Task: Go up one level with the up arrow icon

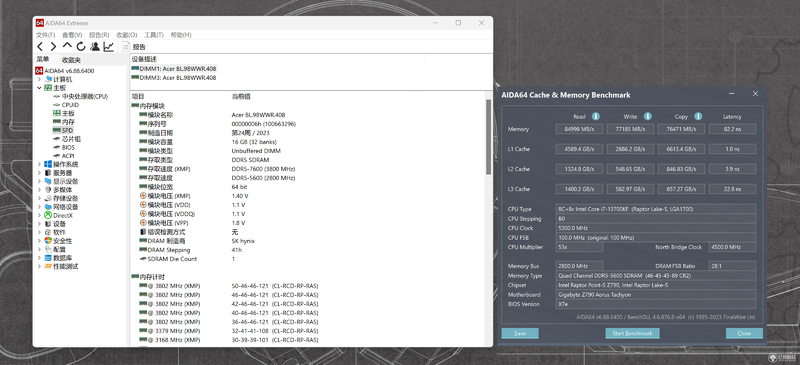Action: point(67,46)
